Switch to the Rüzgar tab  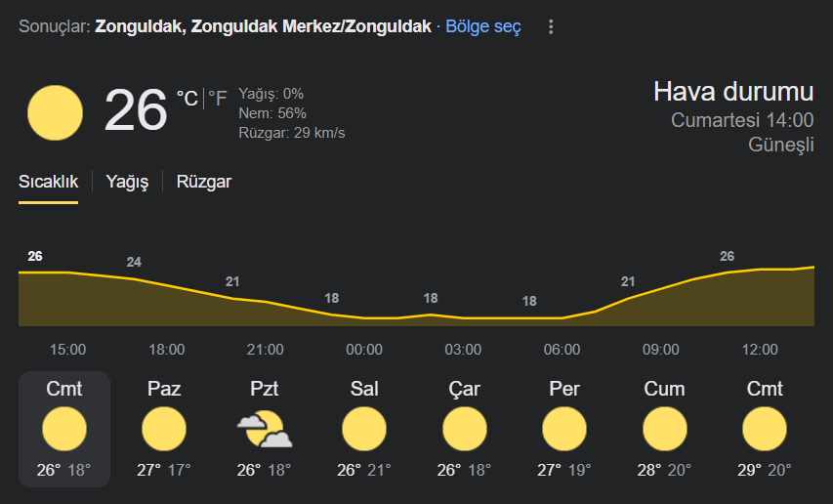[204, 182]
